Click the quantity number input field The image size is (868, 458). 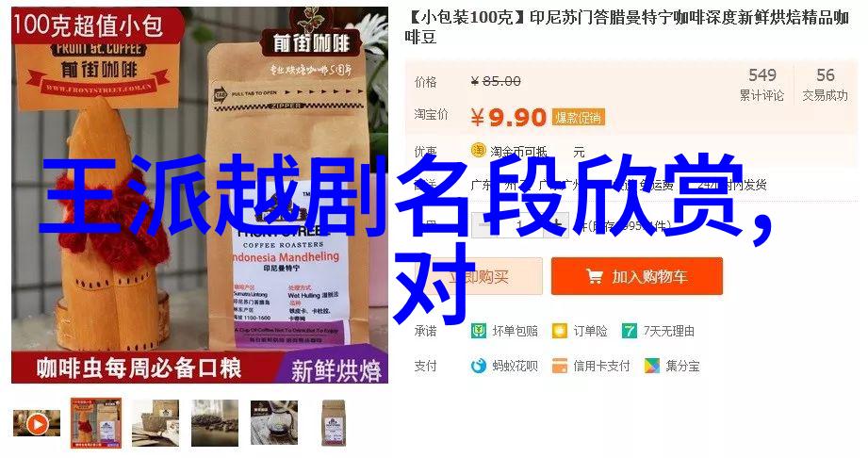click(x=520, y=225)
